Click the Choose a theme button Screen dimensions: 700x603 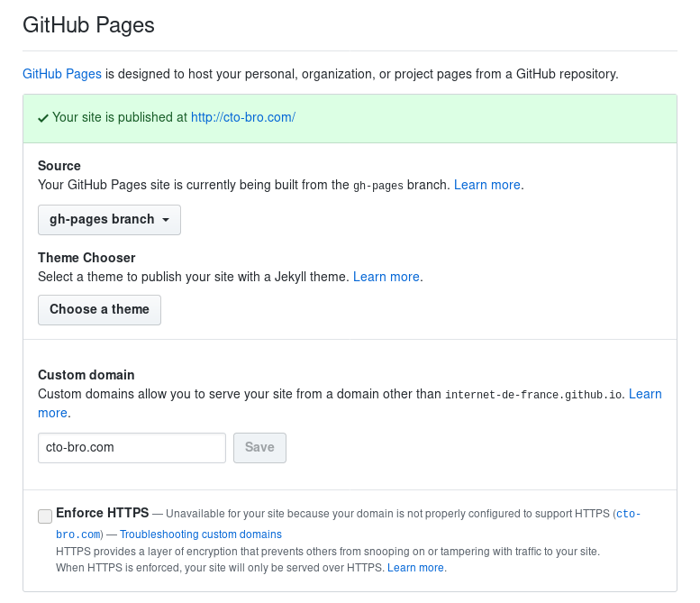click(100, 309)
